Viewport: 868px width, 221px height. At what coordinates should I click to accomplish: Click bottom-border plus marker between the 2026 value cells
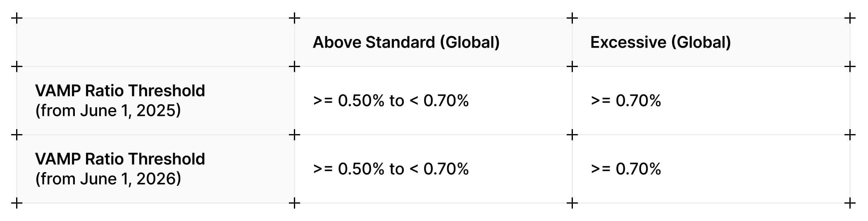(572, 203)
